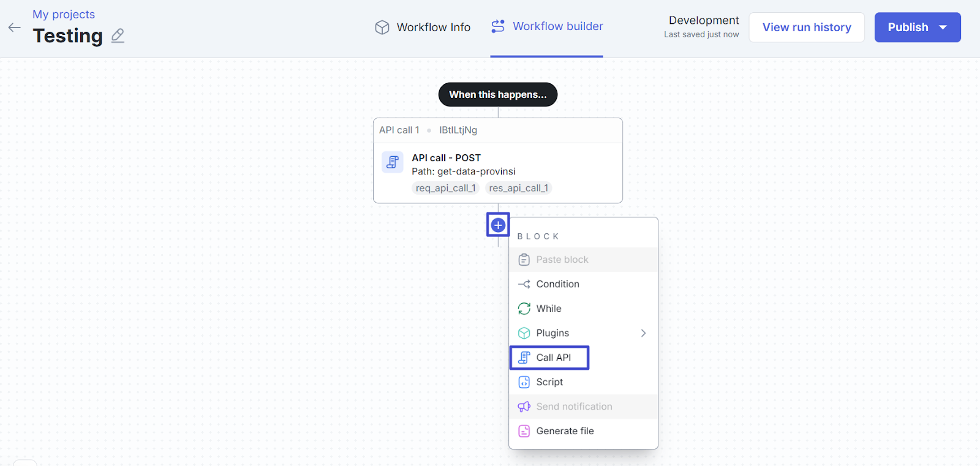Select Paste block in the menu
Screen dimensions: 980x466
pos(562,260)
